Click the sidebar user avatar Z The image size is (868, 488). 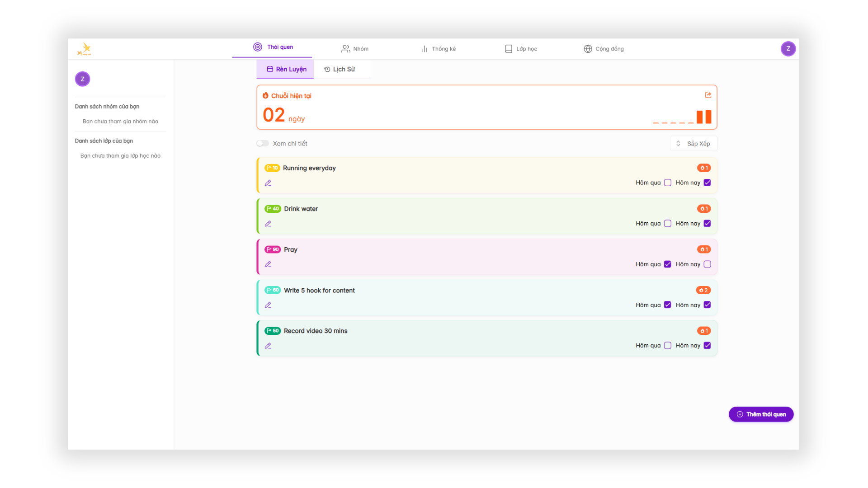(x=82, y=79)
